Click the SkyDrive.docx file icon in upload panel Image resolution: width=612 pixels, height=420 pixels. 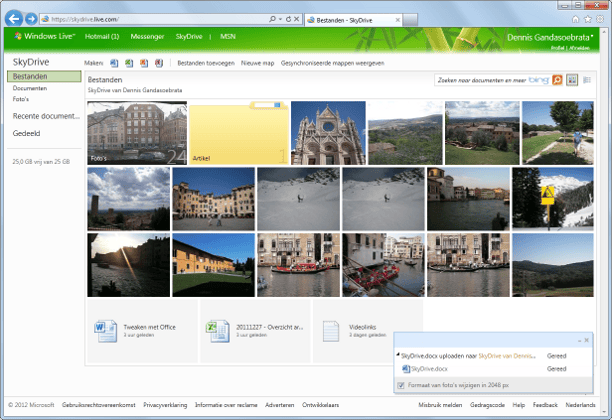pos(406,368)
